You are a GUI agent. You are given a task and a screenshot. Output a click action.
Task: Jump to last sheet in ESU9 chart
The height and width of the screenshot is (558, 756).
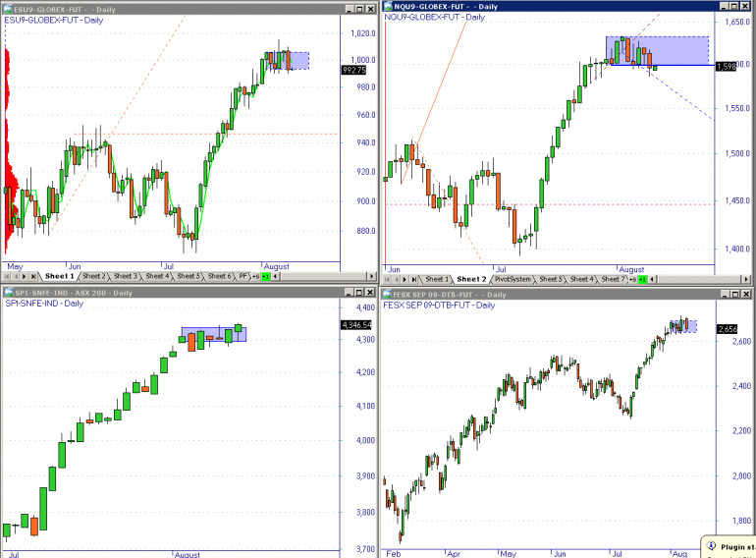click(x=33, y=276)
